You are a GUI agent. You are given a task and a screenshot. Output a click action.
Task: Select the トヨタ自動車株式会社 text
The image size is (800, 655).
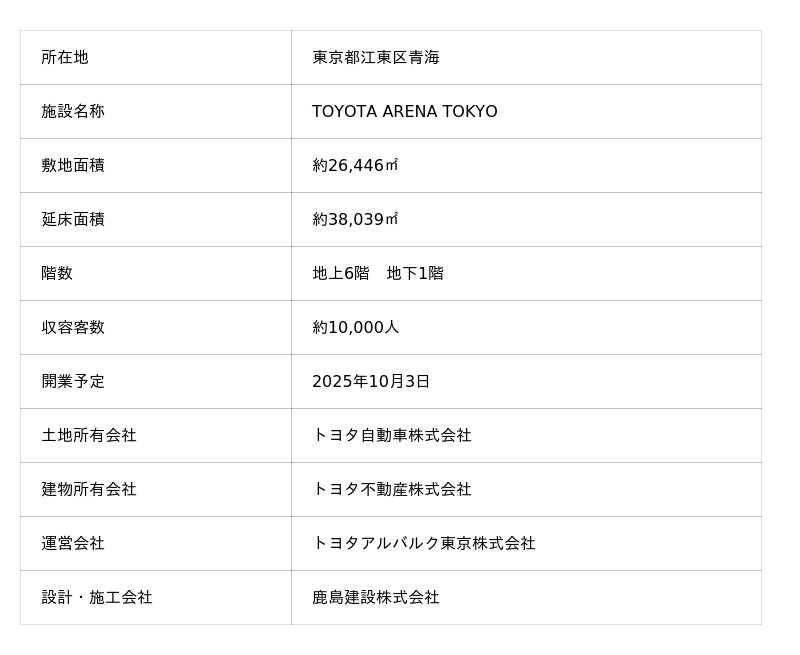coord(392,435)
